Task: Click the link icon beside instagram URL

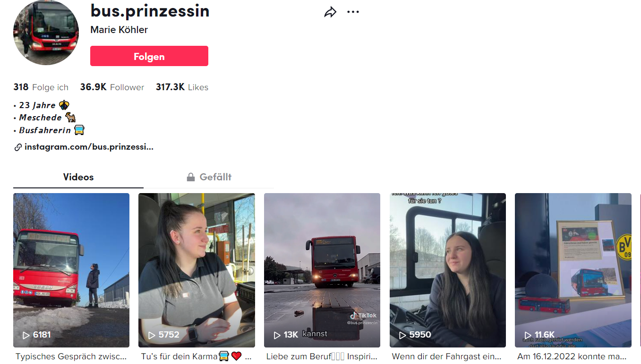Action: click(x=18, y=147)
